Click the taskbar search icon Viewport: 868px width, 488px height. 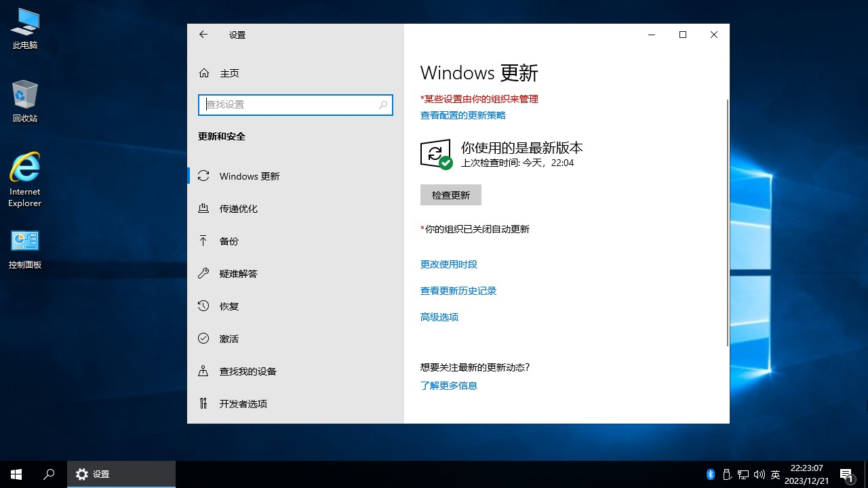tap(49, 474)
